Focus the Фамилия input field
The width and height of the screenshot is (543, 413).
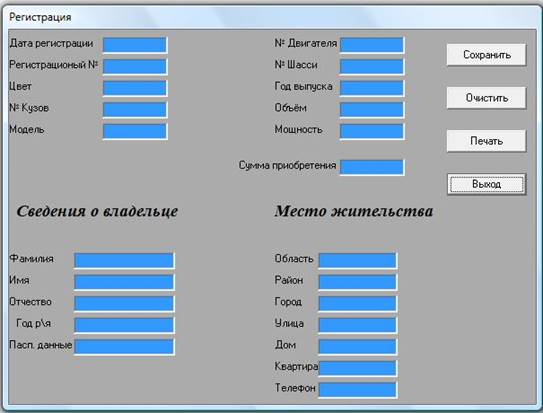tap(124, 260)
